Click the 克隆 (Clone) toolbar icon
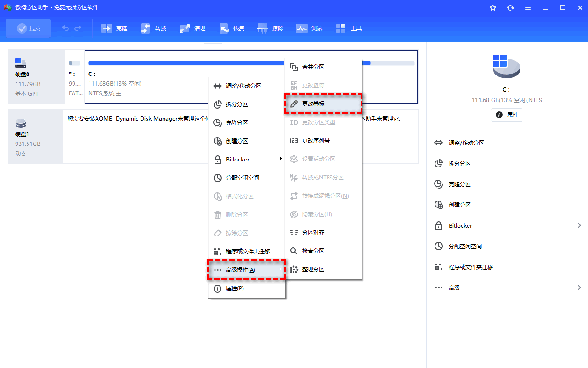This screenshot has height=368, width=588. (x=114, y=29)
